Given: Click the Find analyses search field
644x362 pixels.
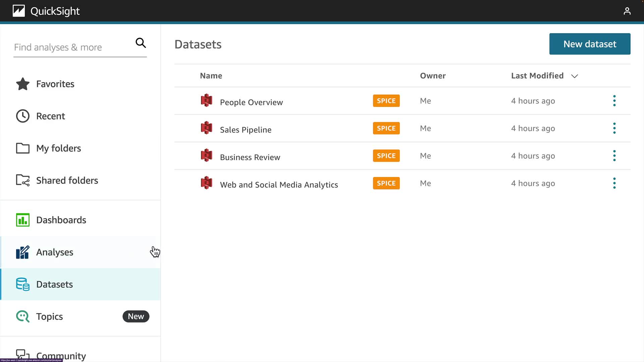Looking at the screenshot, I should 72,47.
